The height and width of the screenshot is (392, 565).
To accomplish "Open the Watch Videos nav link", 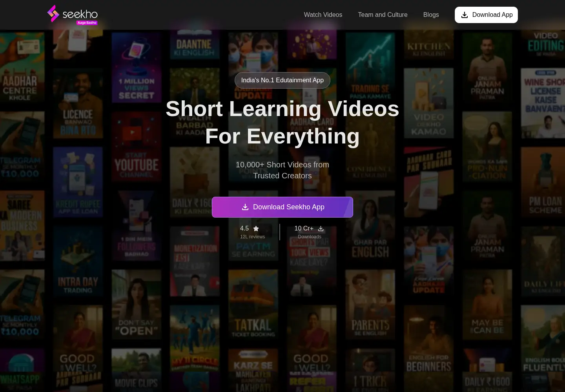I will 323,15.
